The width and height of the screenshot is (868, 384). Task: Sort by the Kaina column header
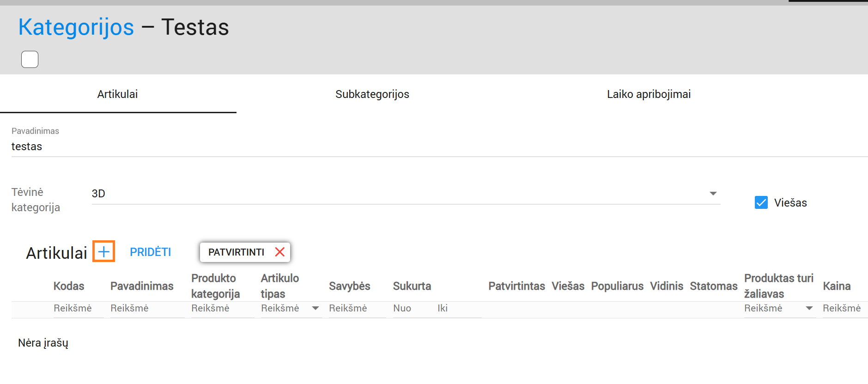836,286
